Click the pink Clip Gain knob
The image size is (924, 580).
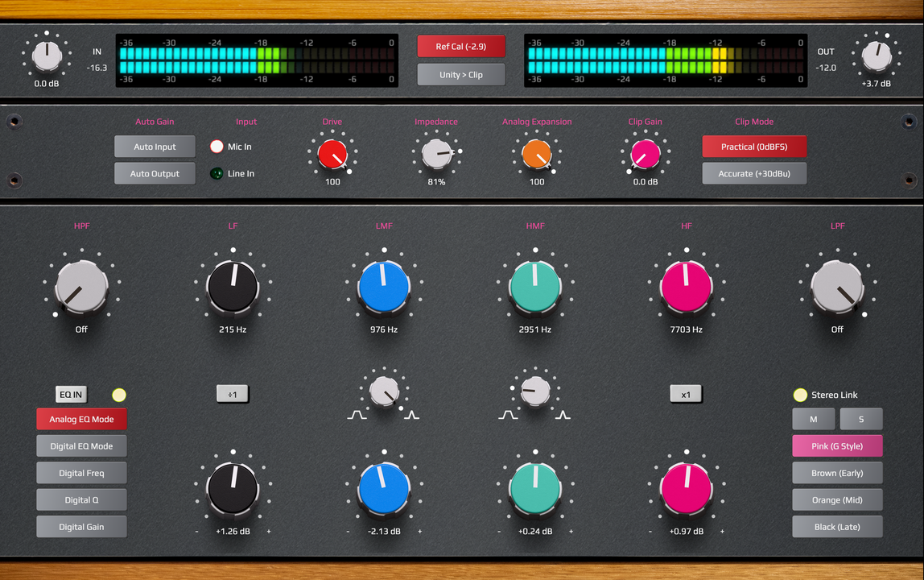point(646,154)
